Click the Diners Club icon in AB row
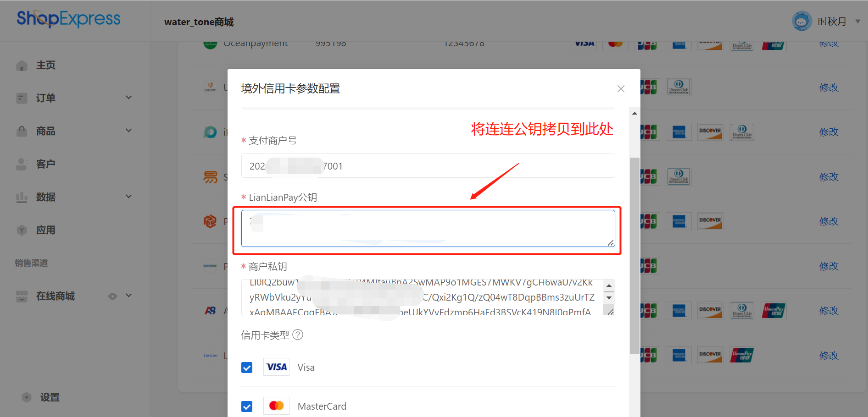868x417 pixels. [x=742, y=311]
